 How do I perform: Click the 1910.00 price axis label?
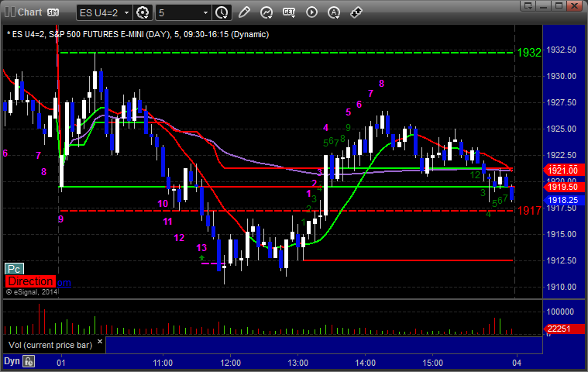click(x=561, y=287)
